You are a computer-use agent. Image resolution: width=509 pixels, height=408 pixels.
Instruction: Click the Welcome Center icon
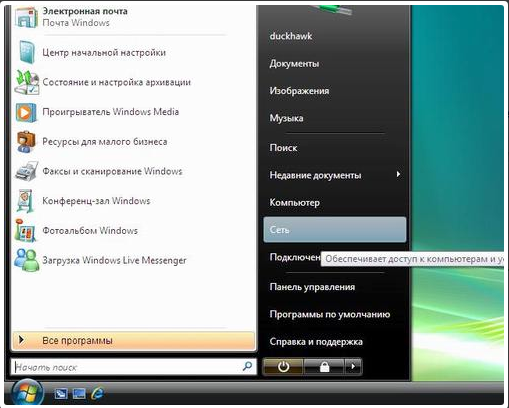pos(26,52)
